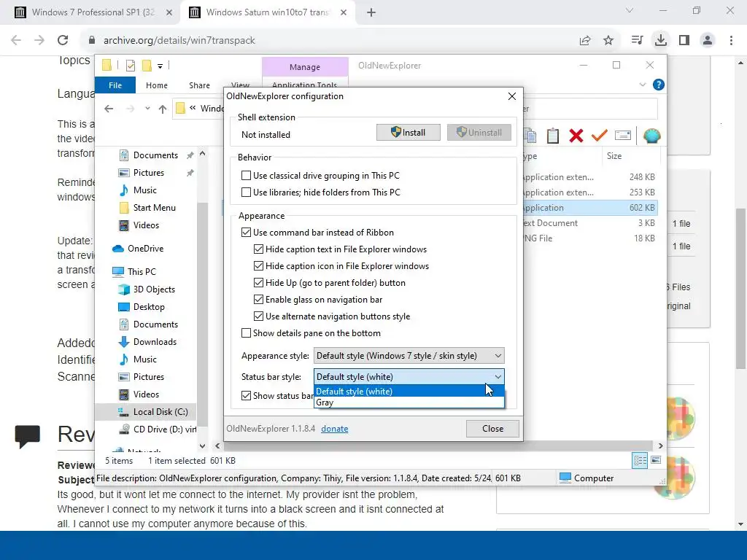Click the reviews speech bubble icon
The height and width of the screenshot is (560, 747).
[27, 436]
